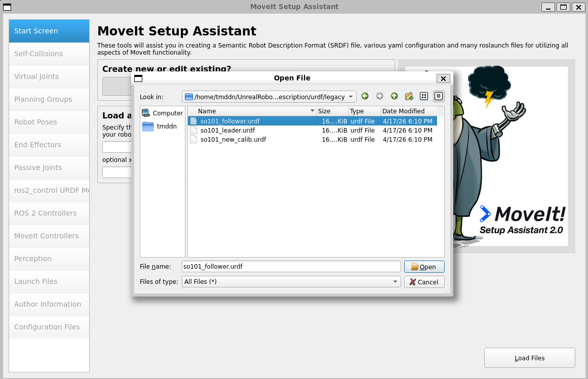
Task: Open Configuration Files step
Action: point(49,327)
